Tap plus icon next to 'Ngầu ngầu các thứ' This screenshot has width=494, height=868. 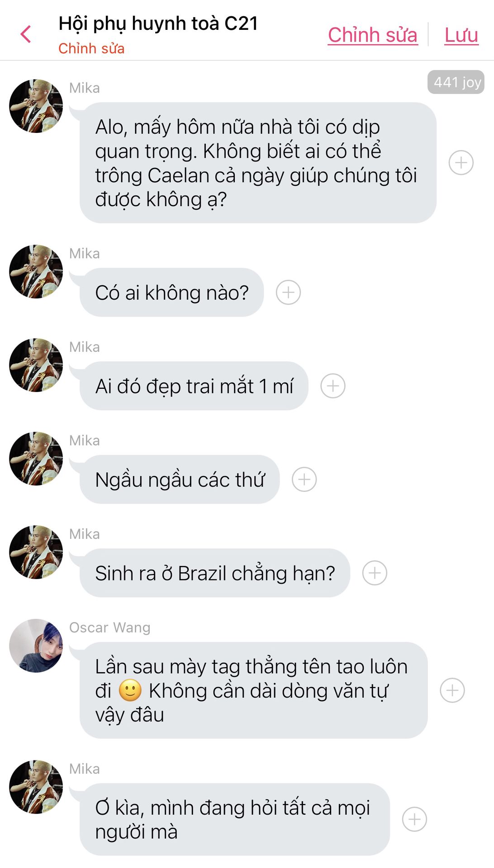pos(304,479)
